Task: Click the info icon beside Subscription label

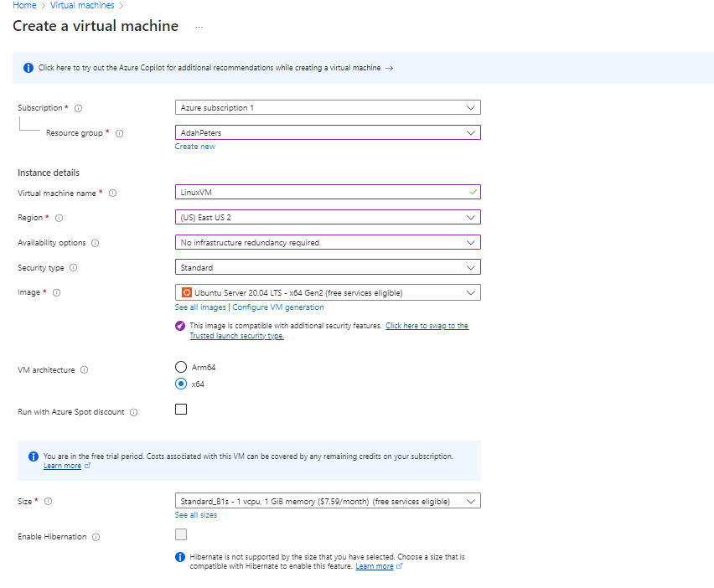Action: pyautogui.click(x=79, y=108)
